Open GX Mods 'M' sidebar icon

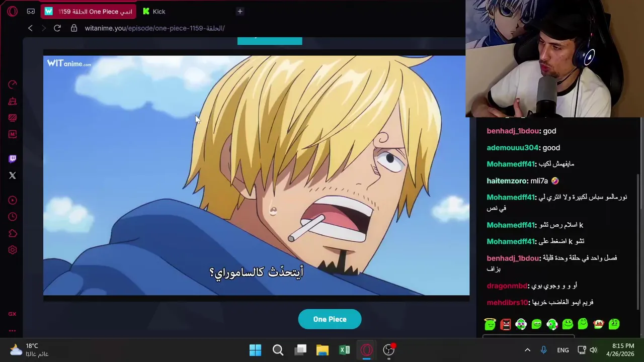click(13, 134)
